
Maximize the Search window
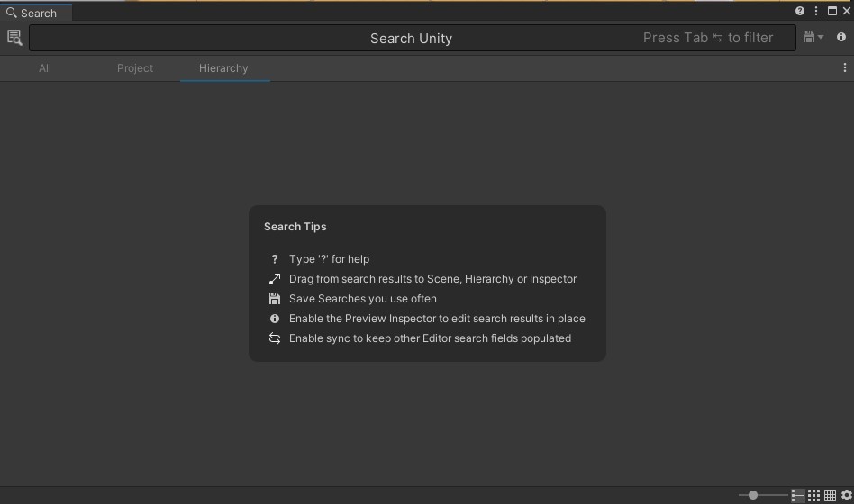pos(832,11)
